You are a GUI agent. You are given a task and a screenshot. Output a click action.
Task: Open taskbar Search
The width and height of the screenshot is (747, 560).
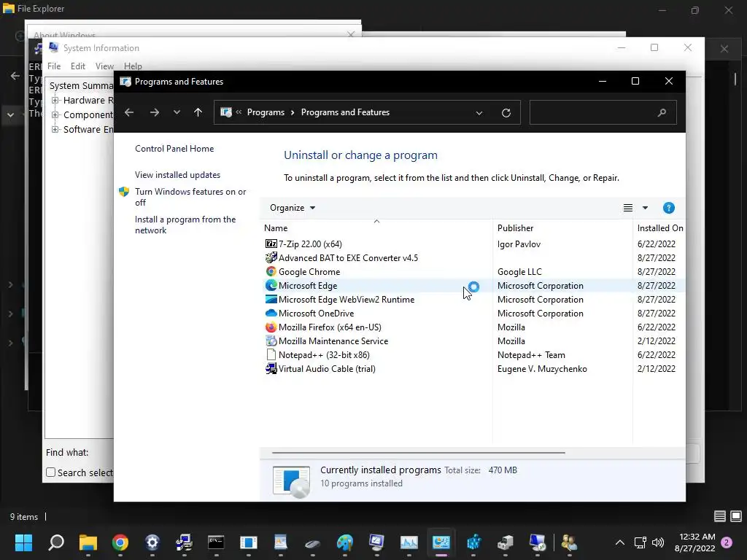[56, 542]
